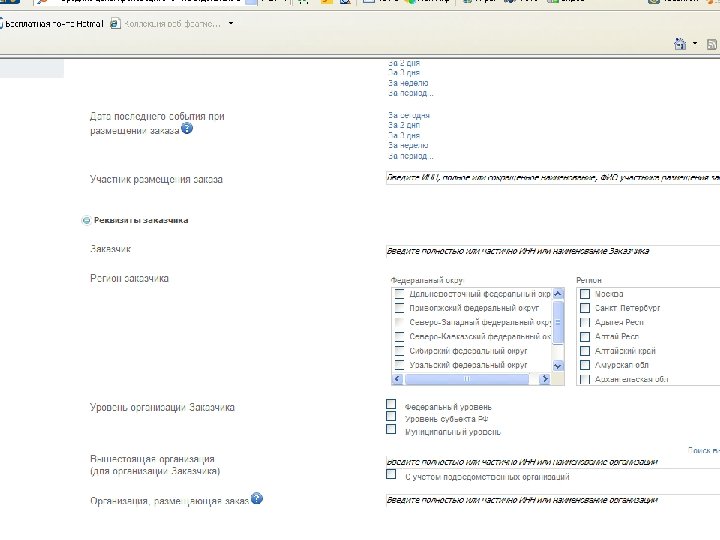Click the Участник размещения заказа label
The image size is (720, 540).
(x=156, y=180)
